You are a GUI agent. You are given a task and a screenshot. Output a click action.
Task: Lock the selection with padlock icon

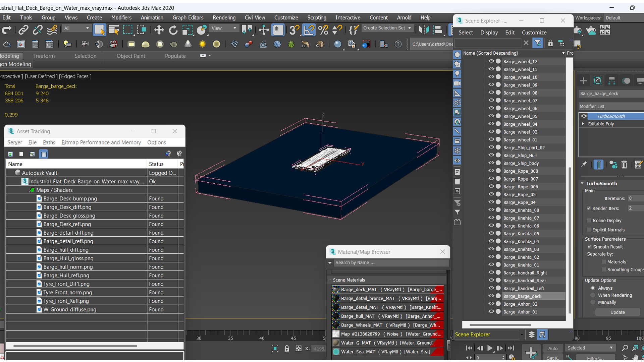click(287, 349)
